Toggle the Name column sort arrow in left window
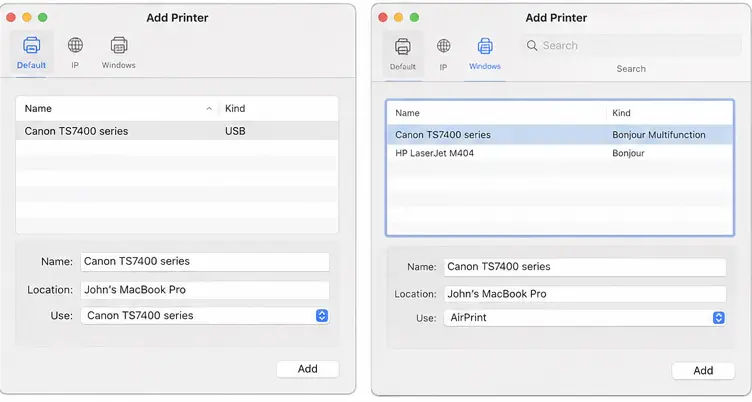Viewport: 752px width, 402px height. pyautogui.click(x=209, y=109)
